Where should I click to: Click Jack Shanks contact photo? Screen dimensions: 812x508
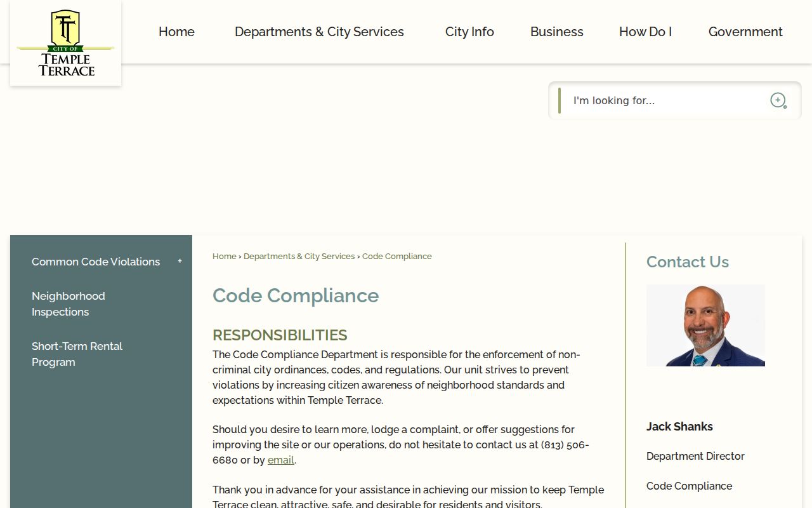(705, 325)
